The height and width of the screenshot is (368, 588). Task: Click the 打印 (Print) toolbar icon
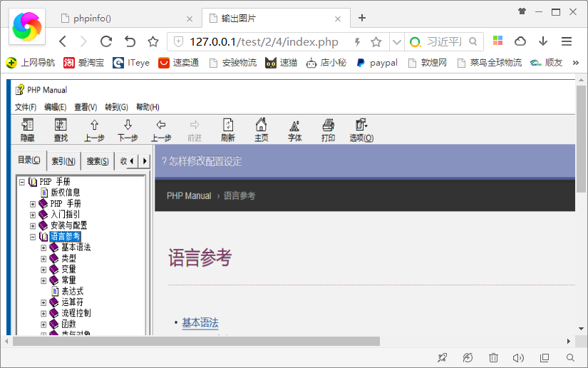pos(328,125)
